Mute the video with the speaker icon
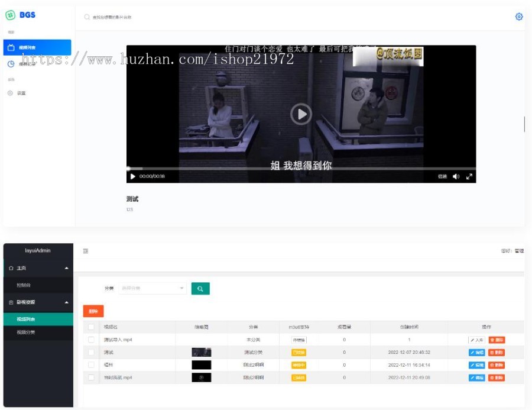 (456, 176)
